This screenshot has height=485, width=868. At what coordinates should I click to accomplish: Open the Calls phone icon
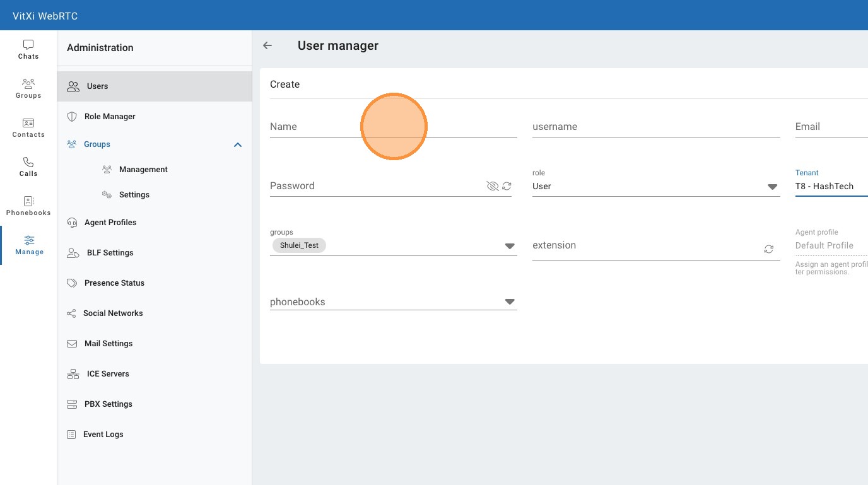click(x=28, y=163)
